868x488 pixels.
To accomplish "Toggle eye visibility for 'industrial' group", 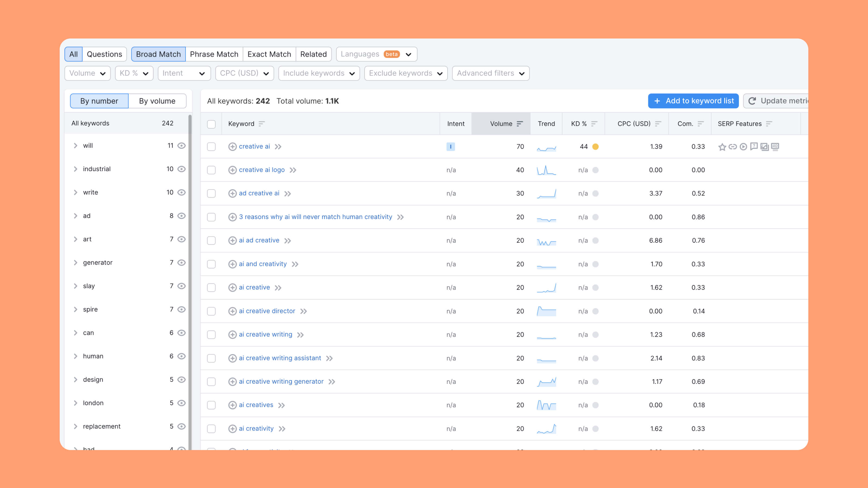I will pos(182,169).
